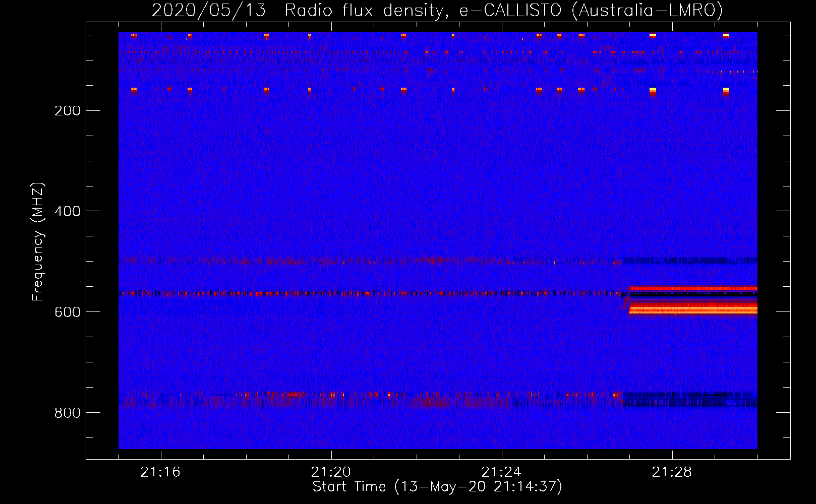816x504 pixels.
Task: Select the 21:20 time tick label
Action: [x=331, y=472]
